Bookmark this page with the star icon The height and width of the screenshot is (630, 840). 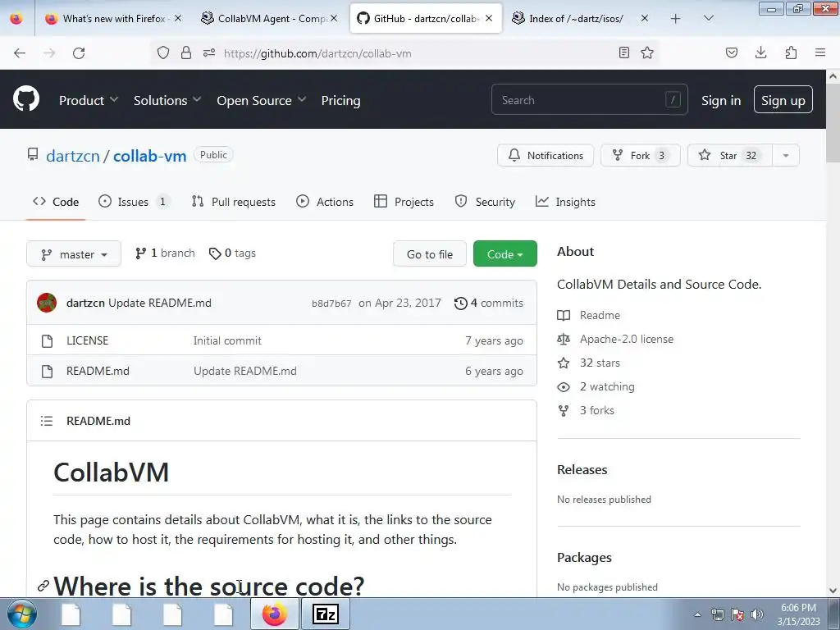point(647,52)
